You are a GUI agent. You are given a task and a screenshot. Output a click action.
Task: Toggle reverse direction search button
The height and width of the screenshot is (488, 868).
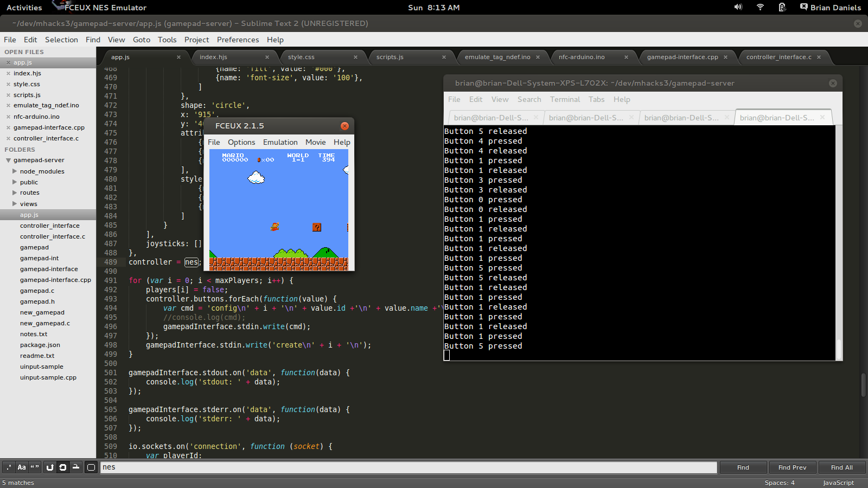(x=50, y=467)
